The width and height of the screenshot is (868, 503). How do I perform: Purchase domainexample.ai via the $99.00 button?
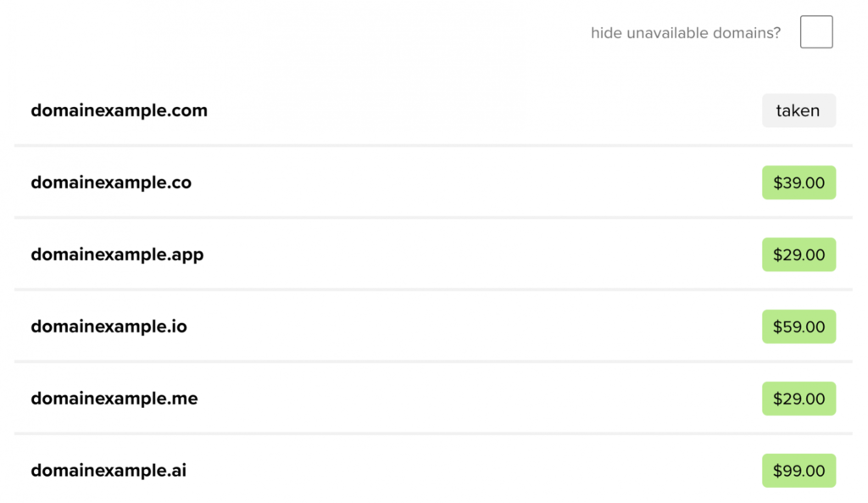pos(798,471)
